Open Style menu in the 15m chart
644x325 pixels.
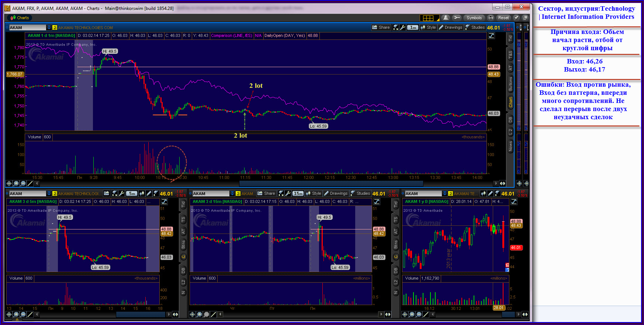(x=313, y=193)
